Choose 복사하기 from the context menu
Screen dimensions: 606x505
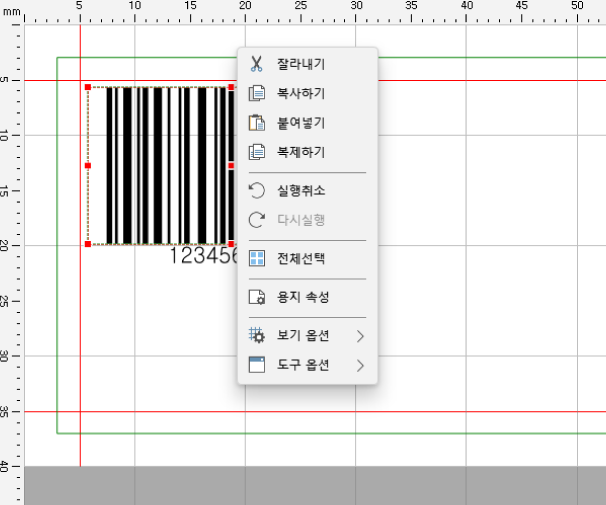(x=308, y=94)
